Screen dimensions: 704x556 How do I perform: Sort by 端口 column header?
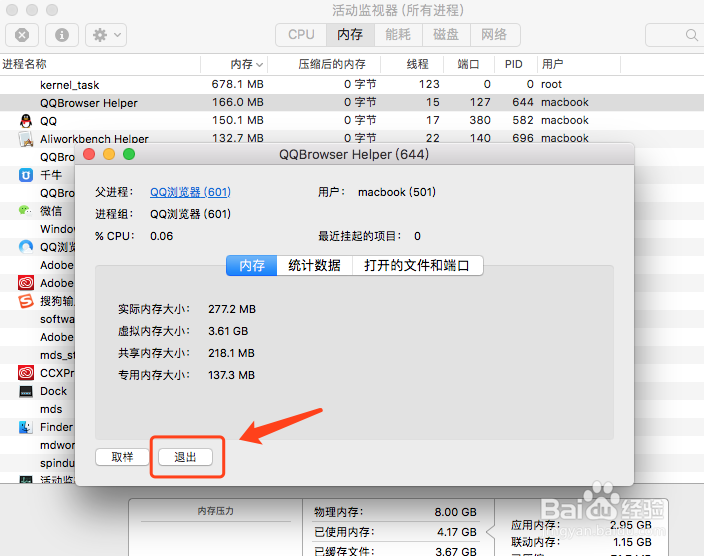point(469,64)
